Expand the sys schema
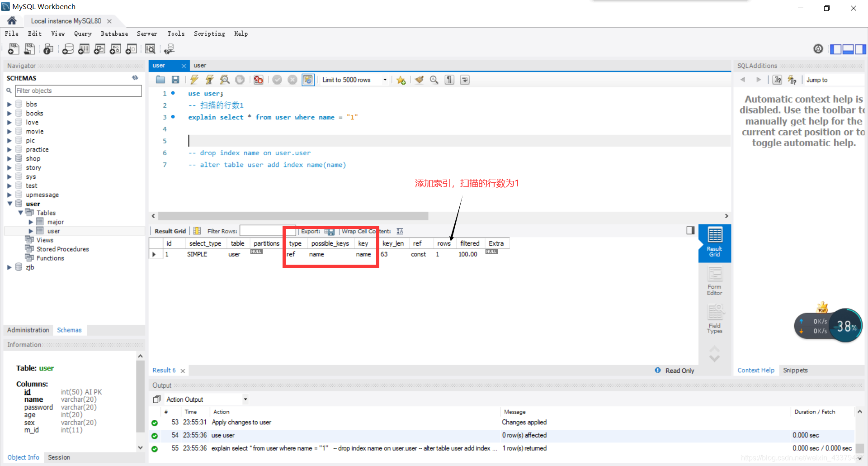The image size is (868, 466). coord(9,177)
